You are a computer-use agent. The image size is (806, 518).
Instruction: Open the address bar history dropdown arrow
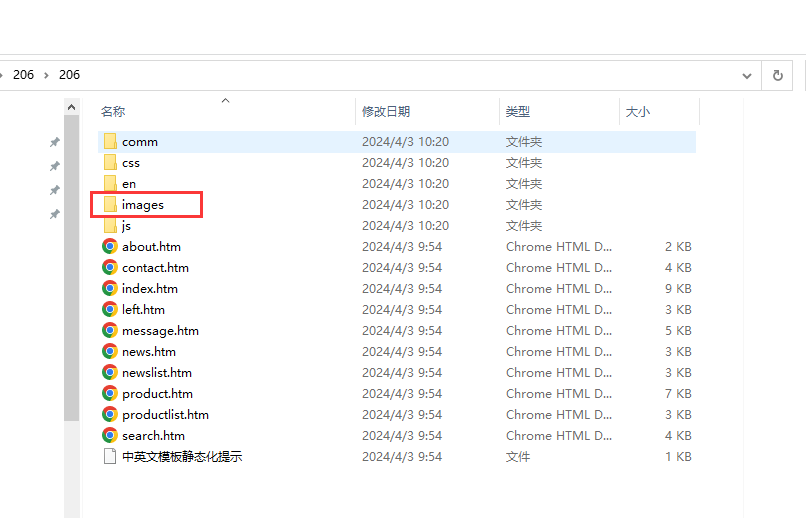coord(747,75)
